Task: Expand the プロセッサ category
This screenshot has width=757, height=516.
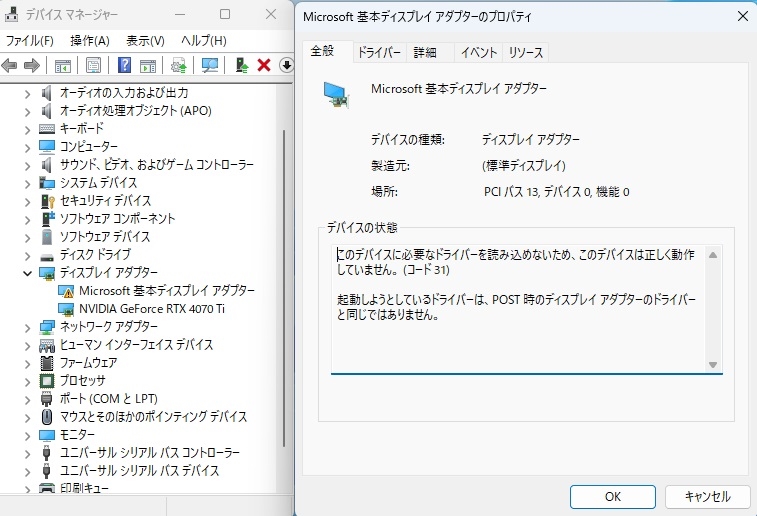Action: point(27,381)
